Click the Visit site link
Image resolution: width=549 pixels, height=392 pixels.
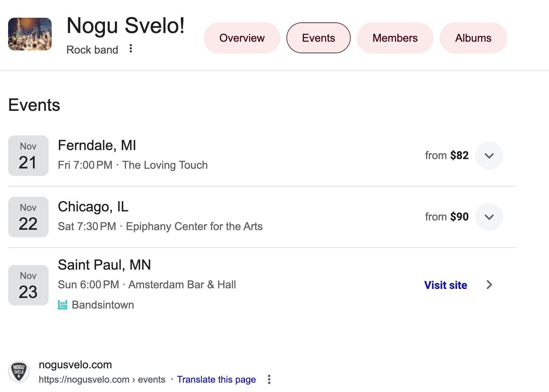click(x=446, y=285)
